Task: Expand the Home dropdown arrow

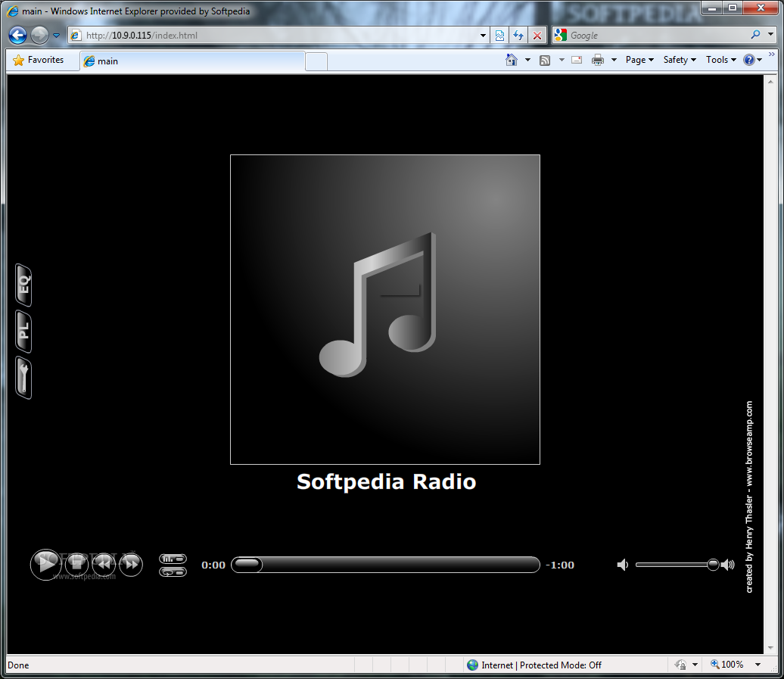Action: click(527, 60)
